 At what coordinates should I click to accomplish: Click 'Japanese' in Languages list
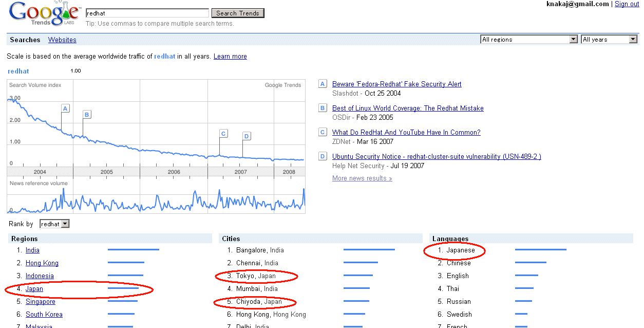(461, 250)
